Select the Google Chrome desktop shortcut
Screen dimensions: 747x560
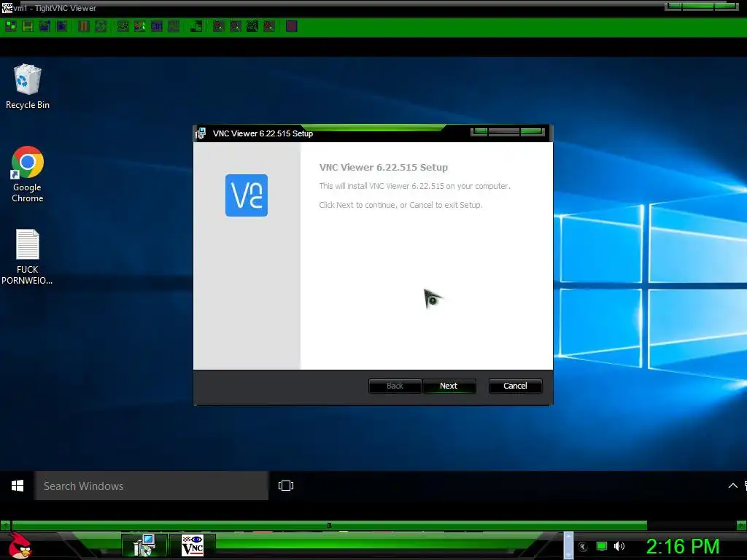[28, 175]
